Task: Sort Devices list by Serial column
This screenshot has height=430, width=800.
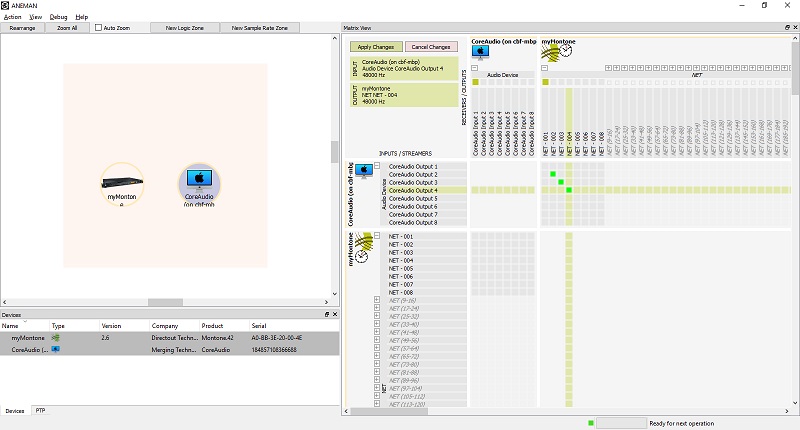Action: click(294, 325)
